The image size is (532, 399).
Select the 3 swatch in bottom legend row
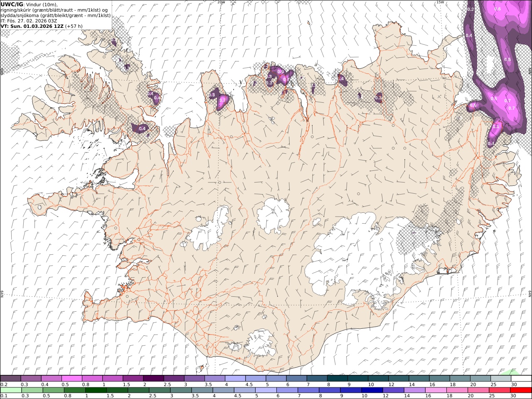pyautogui.click(x=181, y=390)
